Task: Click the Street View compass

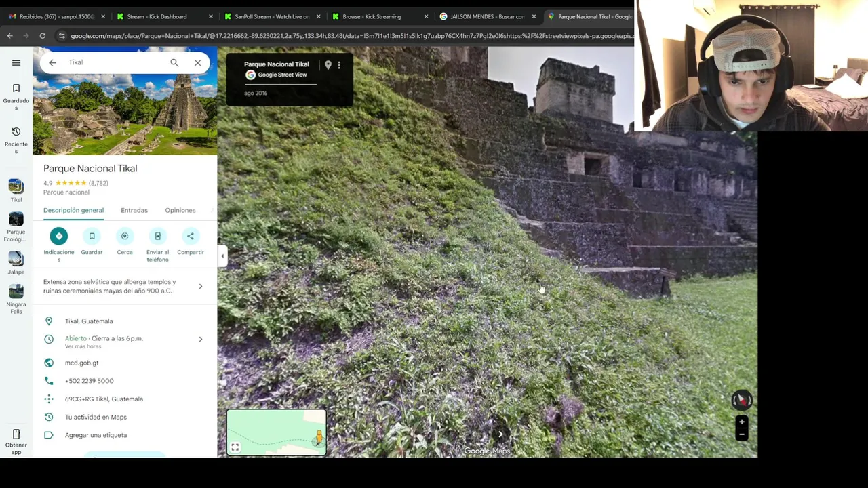Action: [741, 400]
